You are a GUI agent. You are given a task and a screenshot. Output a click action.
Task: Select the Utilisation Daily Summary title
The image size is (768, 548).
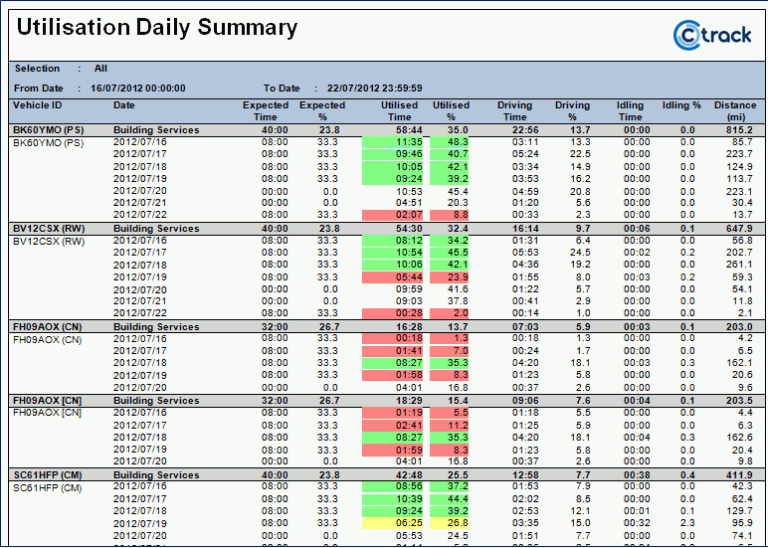(156, 28)
